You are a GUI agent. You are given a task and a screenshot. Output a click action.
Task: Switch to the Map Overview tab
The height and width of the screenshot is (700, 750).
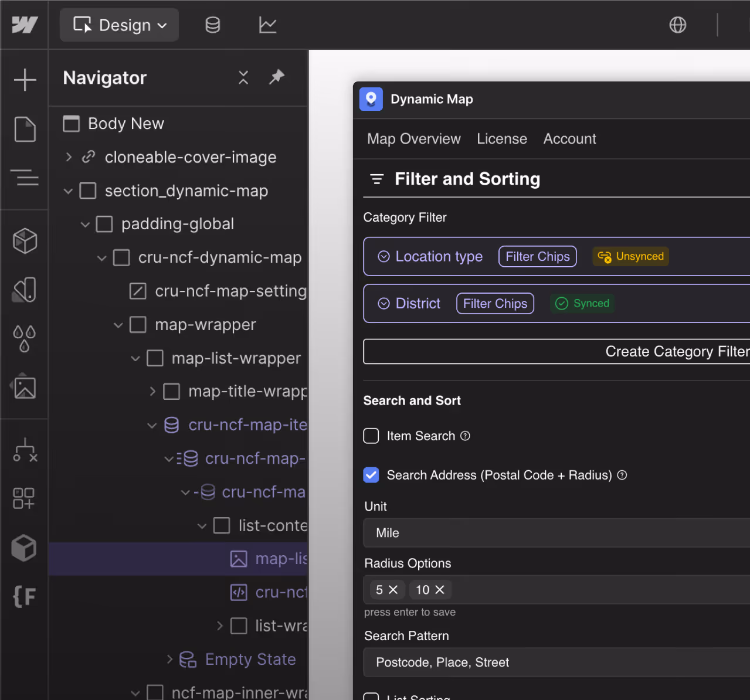[414, 139]
